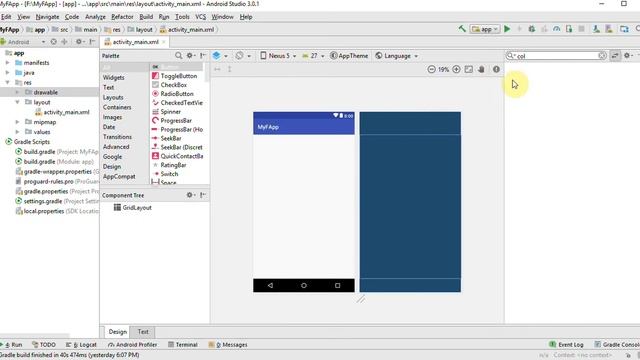Click Attach debugger to Android process icon
The image size is (640, 360).
pos(569,29)
